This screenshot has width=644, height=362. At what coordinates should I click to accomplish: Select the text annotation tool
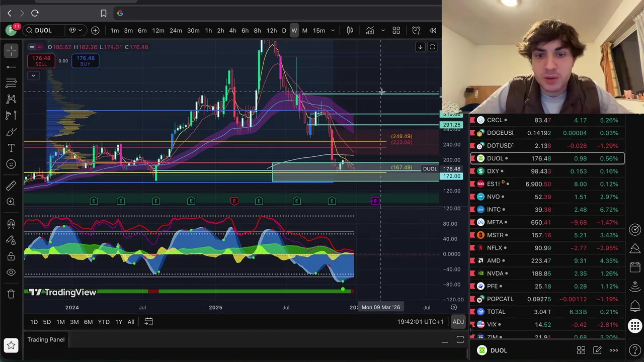point(11,148)
